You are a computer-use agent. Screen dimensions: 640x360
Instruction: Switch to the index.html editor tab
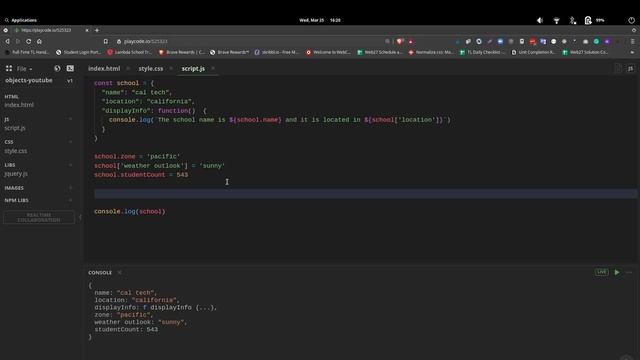(104, 69)
